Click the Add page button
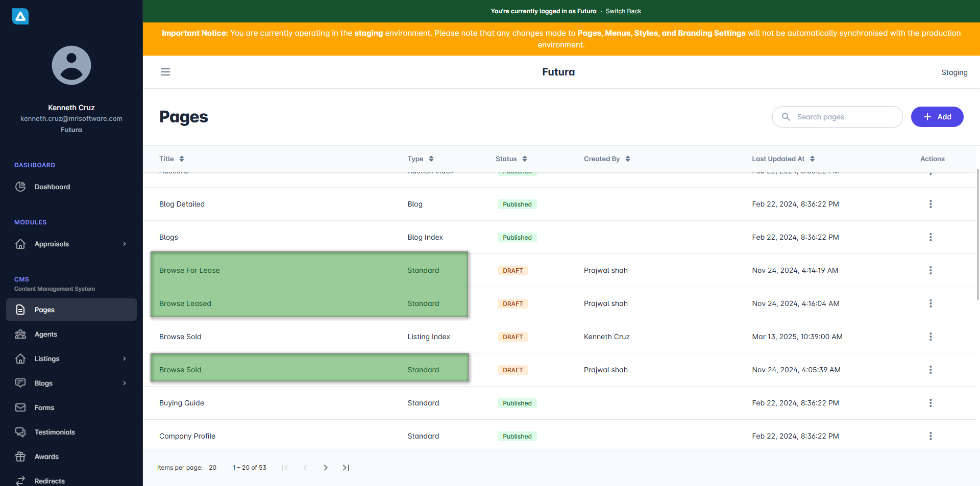Screen dimensions: 980x486 coord(937,117)
